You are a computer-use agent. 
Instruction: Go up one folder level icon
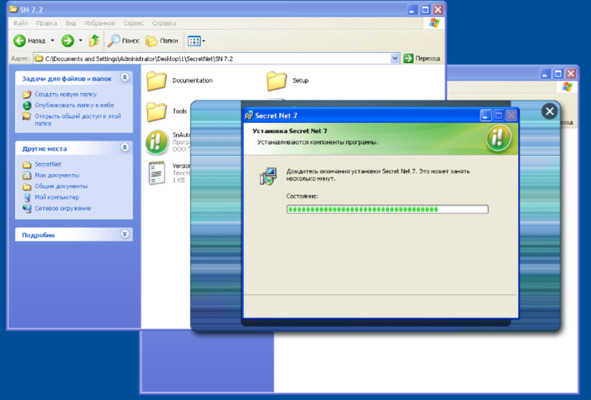(94, 41)
